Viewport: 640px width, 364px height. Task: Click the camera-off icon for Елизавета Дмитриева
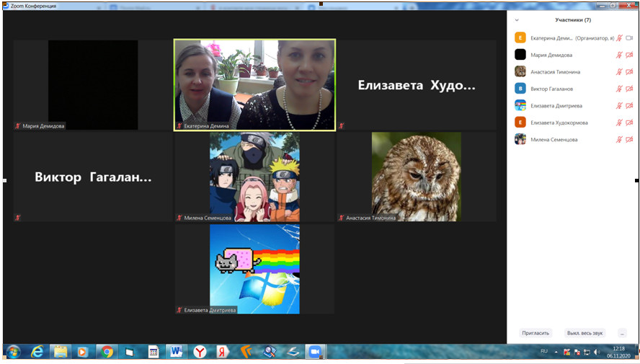629,106
